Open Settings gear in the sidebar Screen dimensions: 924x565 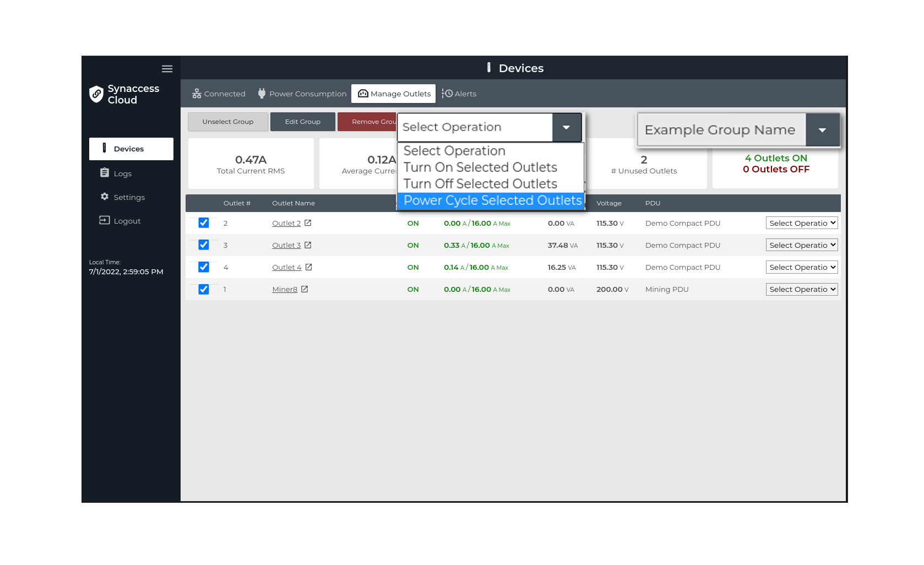click(105, 197)
